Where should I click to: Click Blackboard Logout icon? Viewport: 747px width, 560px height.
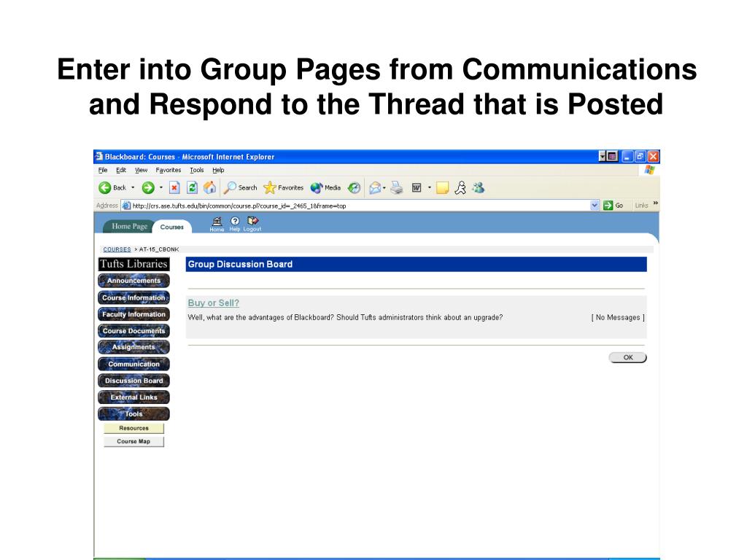[252, 224]
